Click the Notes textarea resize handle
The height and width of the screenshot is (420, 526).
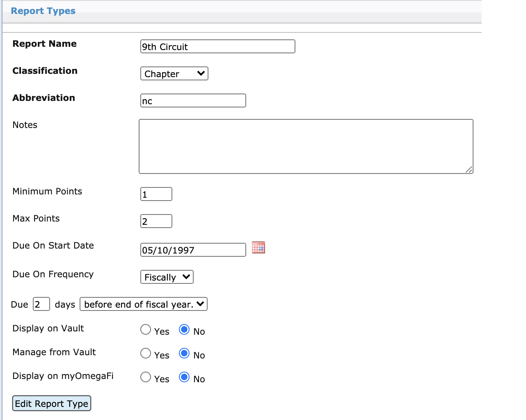coord(469,169)
